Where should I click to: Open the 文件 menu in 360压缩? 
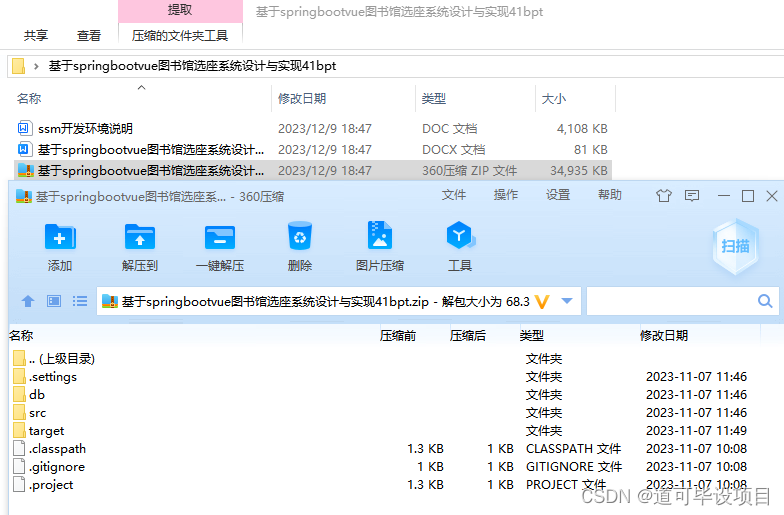click(454, 195)
